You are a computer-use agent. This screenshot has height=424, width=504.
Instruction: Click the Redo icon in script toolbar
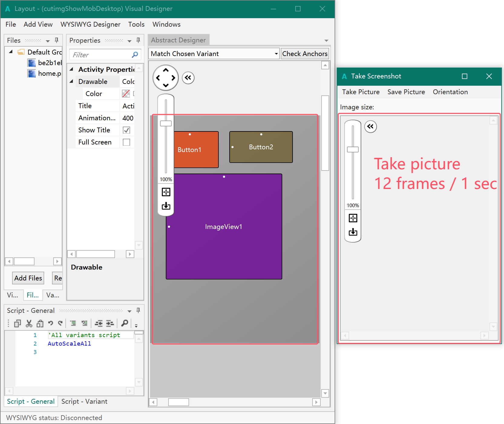[x=61, y=323]
